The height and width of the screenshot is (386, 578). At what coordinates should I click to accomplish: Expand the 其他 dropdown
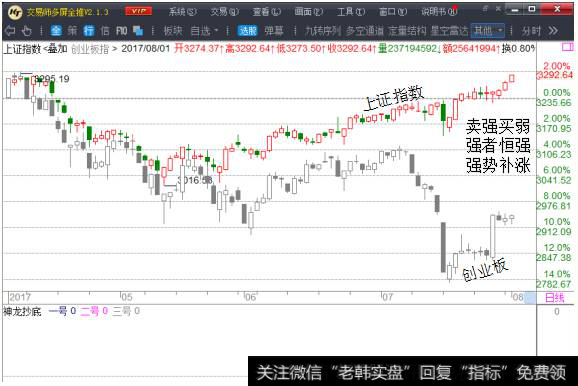click(x=488, y=31)
